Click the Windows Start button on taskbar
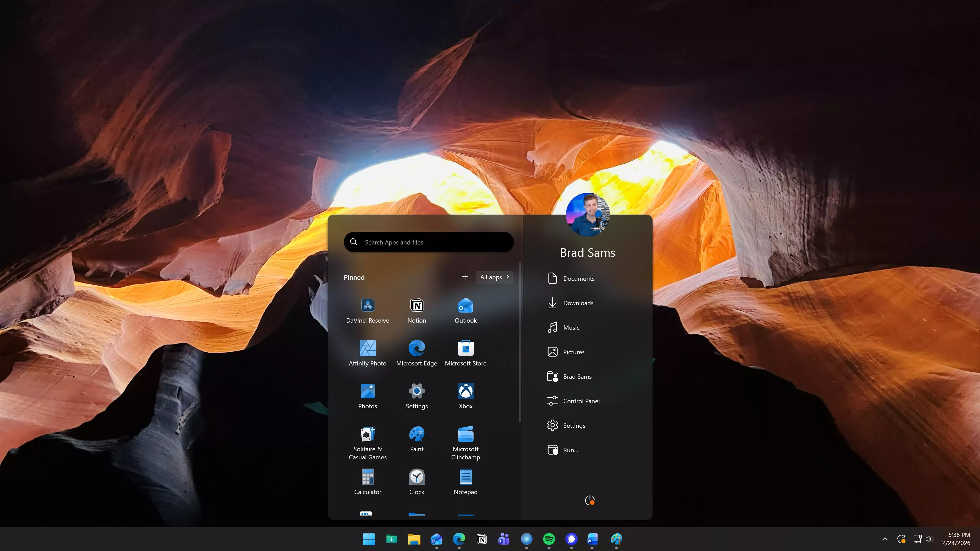 tap(369, 539)
